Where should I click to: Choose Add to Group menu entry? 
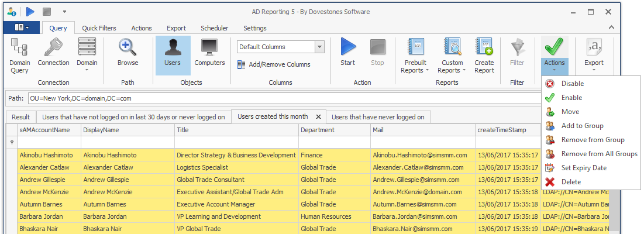click(582, 126)
